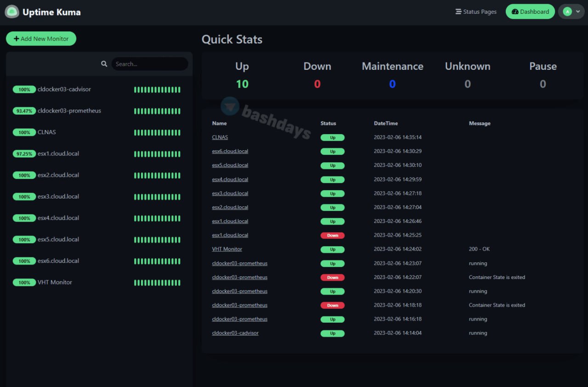Select esx5.cloud.local monitor in sidebar

pos(99,239)
